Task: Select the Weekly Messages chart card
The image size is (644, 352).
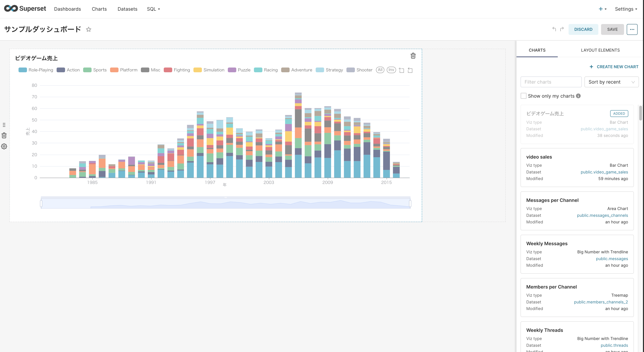Action: point(577,254)
